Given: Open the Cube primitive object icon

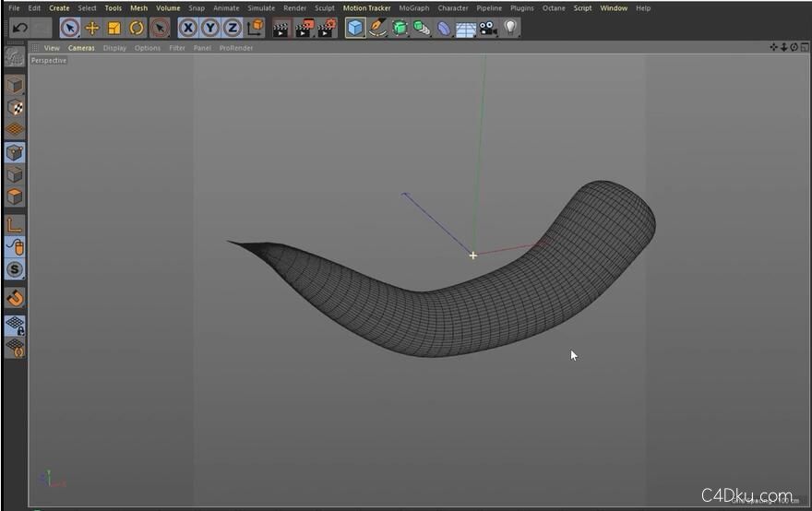Looking at the screenshot, I should tap(355, 28).
